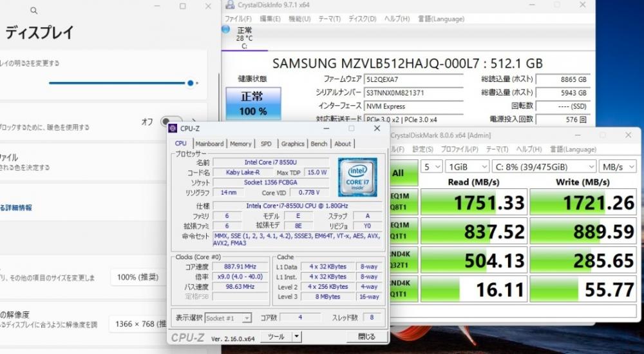Close the CPU-Z window with the X
Image resolution: width=644 pixels, height=354 pixels.
377,129
